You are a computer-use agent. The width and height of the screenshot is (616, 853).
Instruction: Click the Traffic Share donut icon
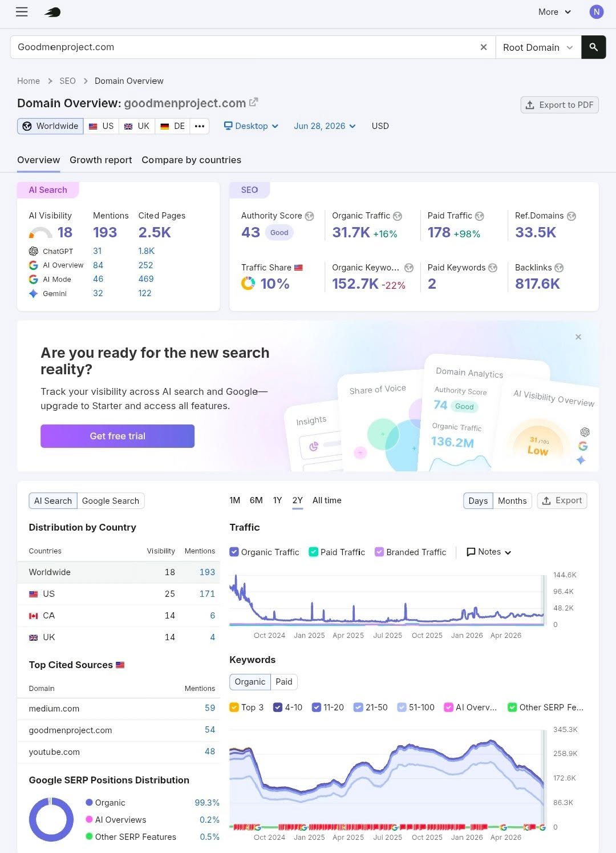pos(248,284)
